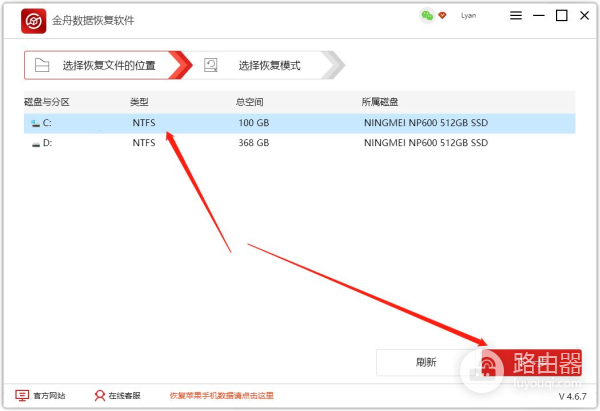Click the 磁盘与分区 column header

point(47,102)
